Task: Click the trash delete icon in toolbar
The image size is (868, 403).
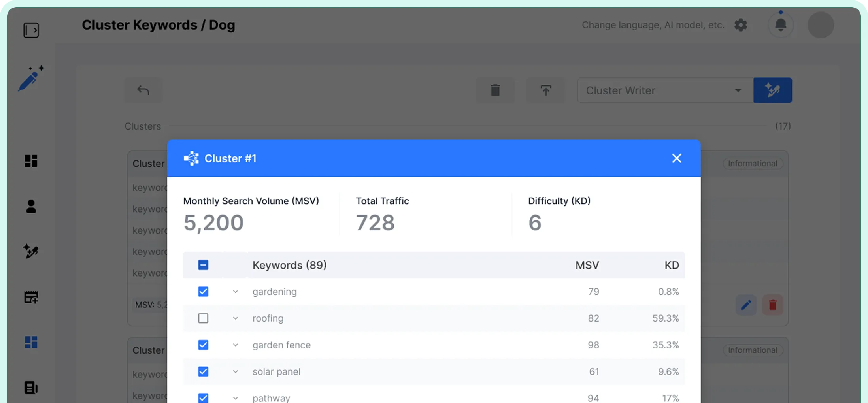Action: pos(495,90)
